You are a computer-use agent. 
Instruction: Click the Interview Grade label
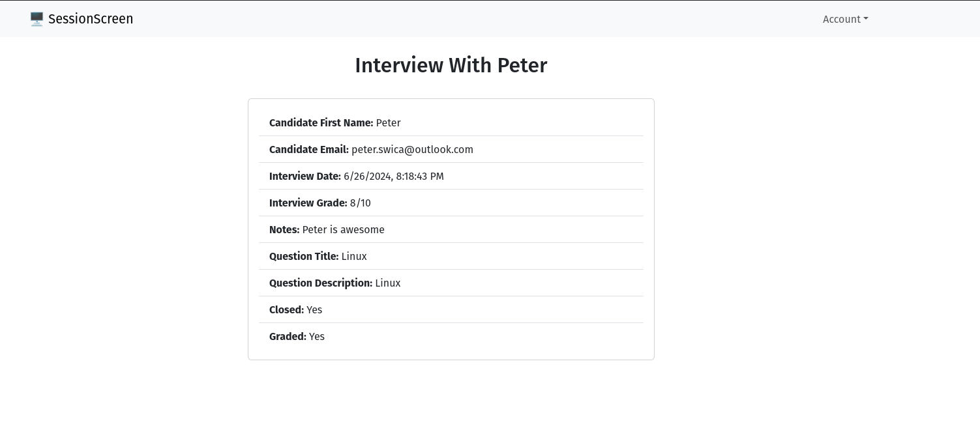pos(308,203)
